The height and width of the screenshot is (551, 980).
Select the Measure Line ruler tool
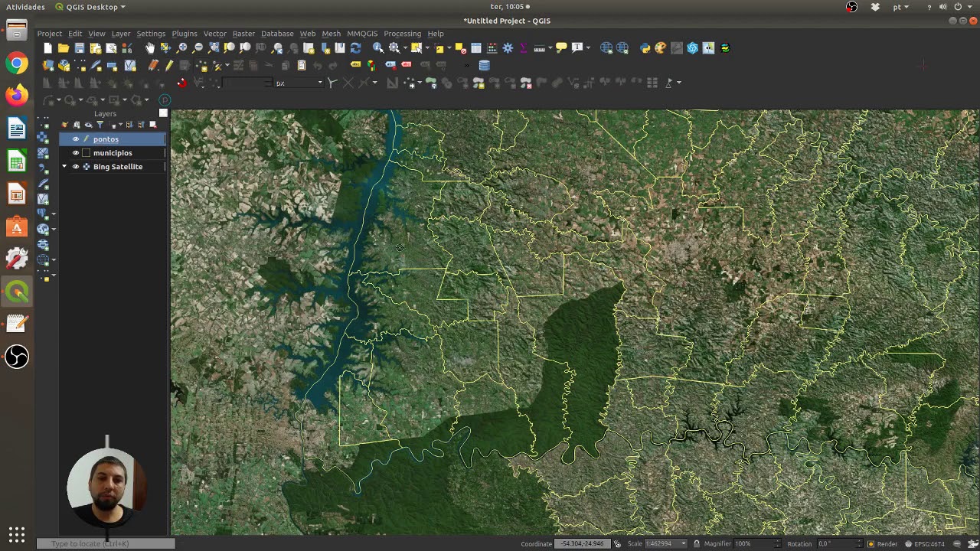coord(540,47)
